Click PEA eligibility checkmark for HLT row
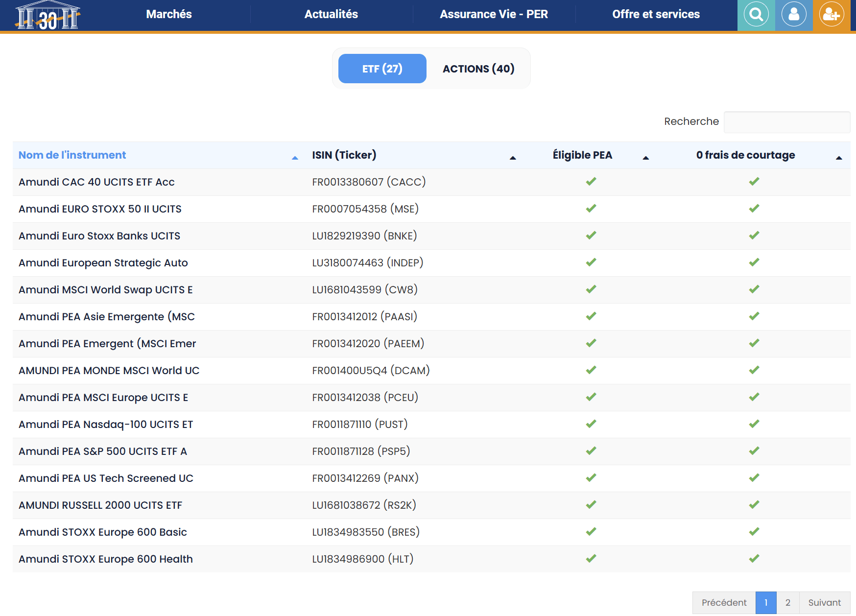Screen dimensions: 856x616 pos(591,559)
